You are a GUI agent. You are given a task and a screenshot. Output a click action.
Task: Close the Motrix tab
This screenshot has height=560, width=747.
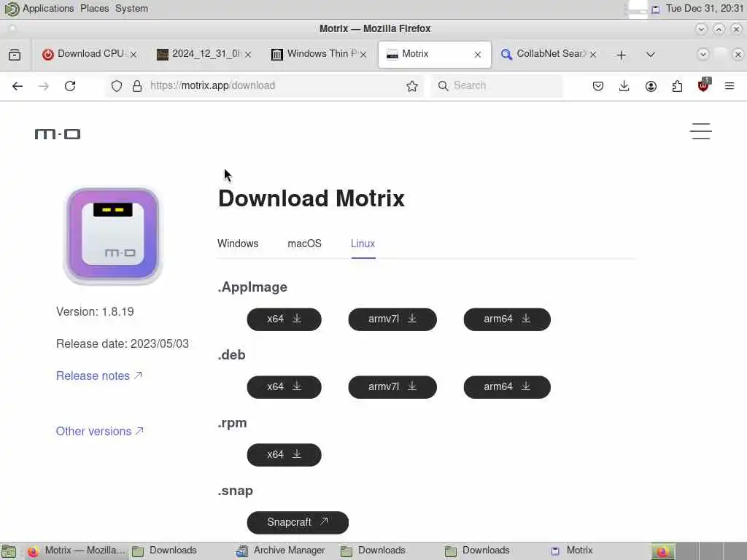point(478,55)
